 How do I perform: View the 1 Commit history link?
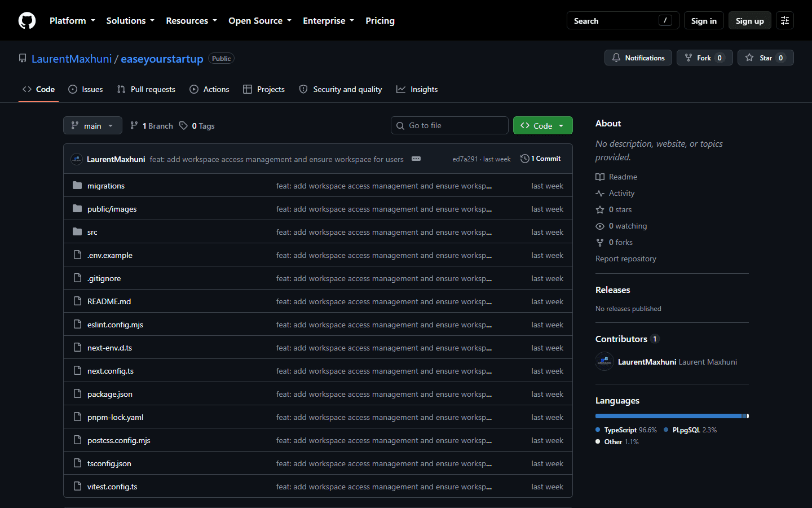pos(541,159)
